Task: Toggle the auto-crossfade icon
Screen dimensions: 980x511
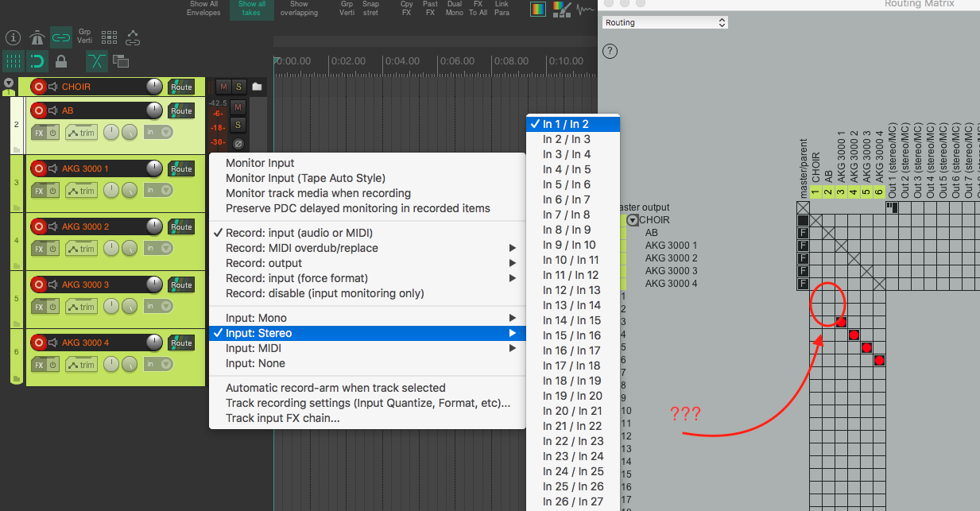Action: coord(97,60)
